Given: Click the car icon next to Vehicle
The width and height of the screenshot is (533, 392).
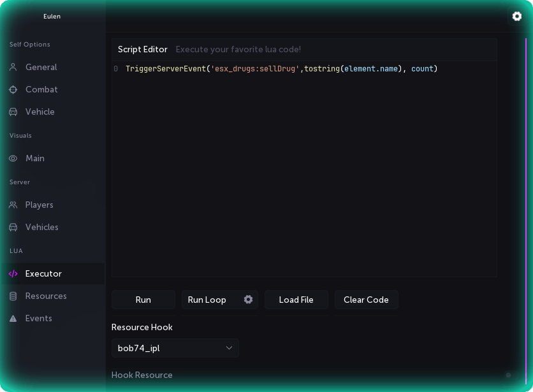Looking at the screenshot, I should 13,112.
